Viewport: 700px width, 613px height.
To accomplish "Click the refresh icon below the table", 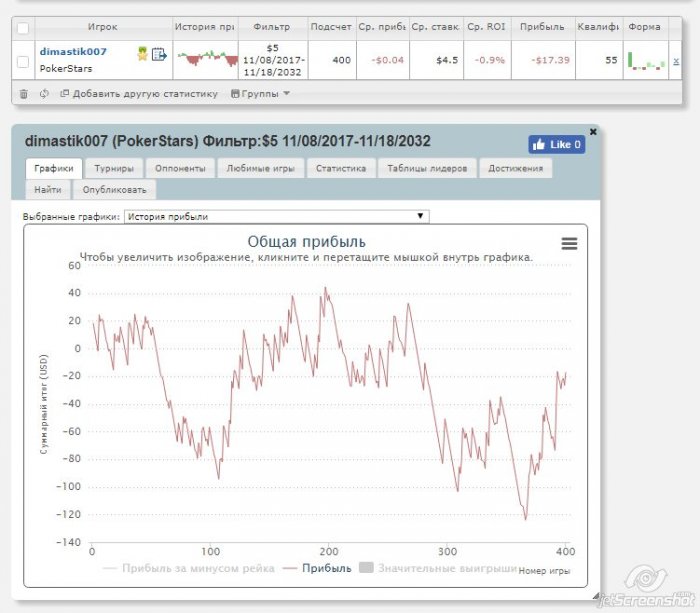I will coord(44,94).
